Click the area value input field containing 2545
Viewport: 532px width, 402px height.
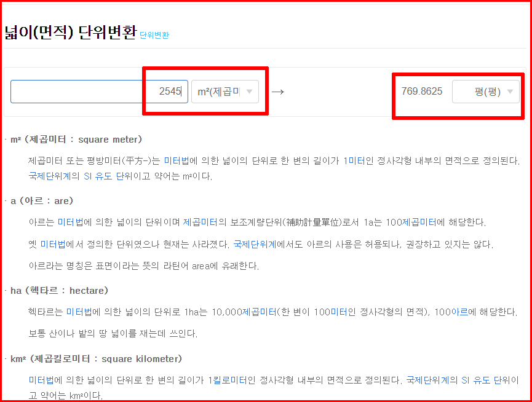pyautogui.click(x=99, y=92)
